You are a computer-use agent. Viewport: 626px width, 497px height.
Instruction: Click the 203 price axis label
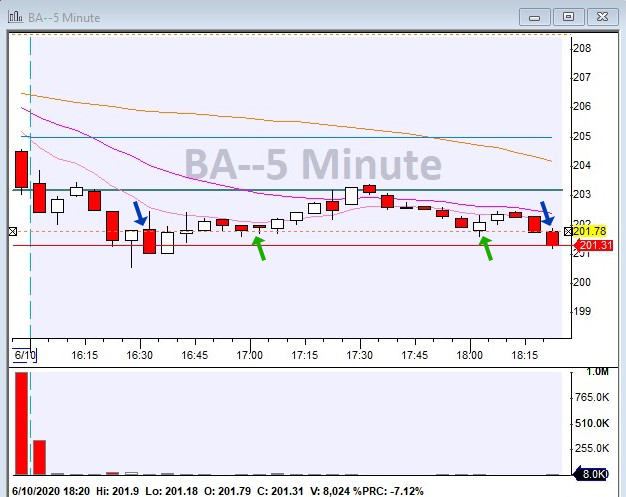582,194
